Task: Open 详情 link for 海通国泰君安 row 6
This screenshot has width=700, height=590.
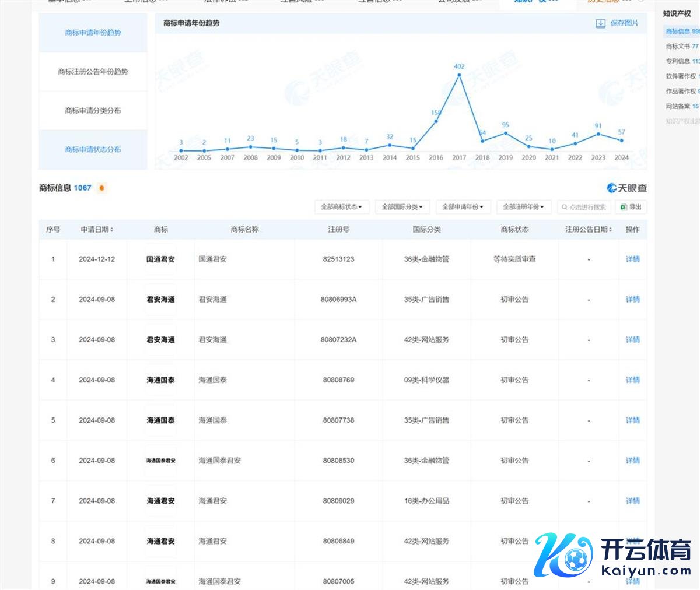Action: click(x=632, y=461)
